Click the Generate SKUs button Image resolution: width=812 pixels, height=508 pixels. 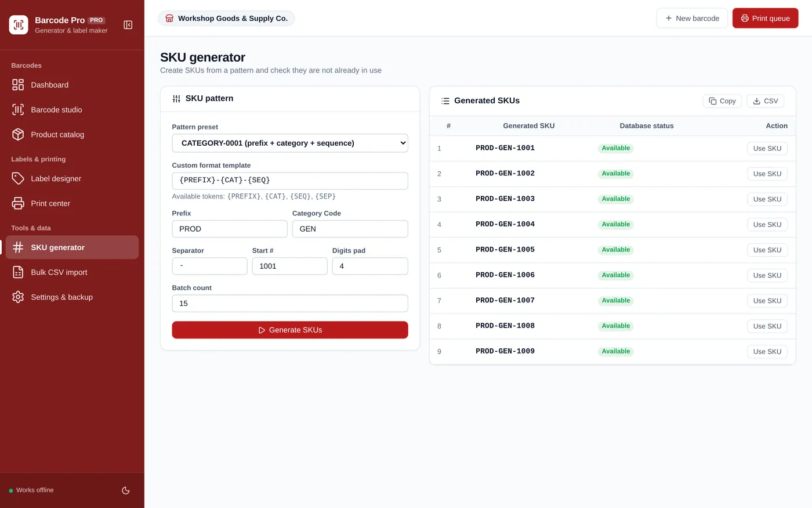click(290, 330)
